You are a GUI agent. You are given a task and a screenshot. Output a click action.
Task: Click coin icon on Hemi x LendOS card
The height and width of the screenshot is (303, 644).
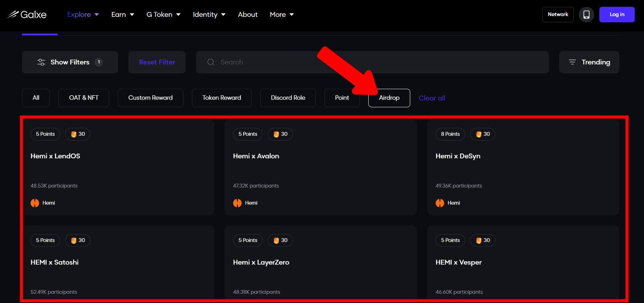point(74,134)
